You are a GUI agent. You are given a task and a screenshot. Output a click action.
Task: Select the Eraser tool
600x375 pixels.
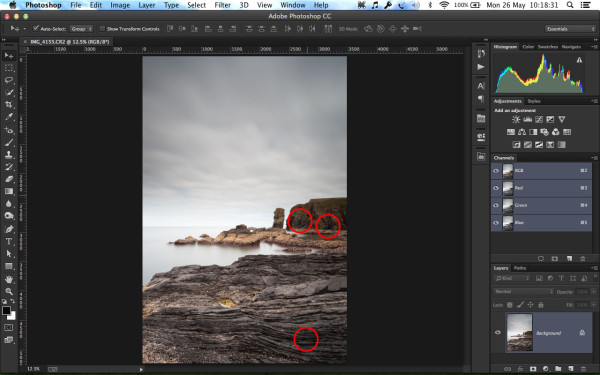[9, 179]
